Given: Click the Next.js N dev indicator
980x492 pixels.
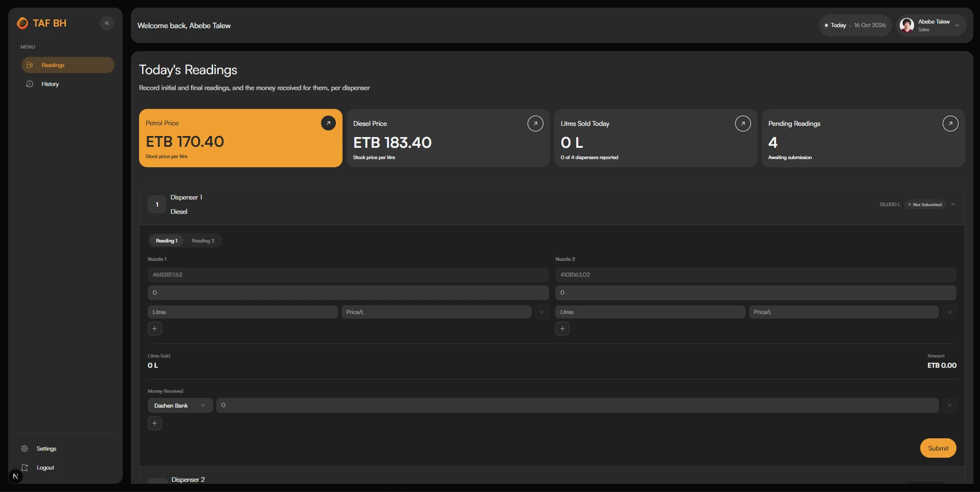Looking at the screenshot, I should (x=15, y=476).
